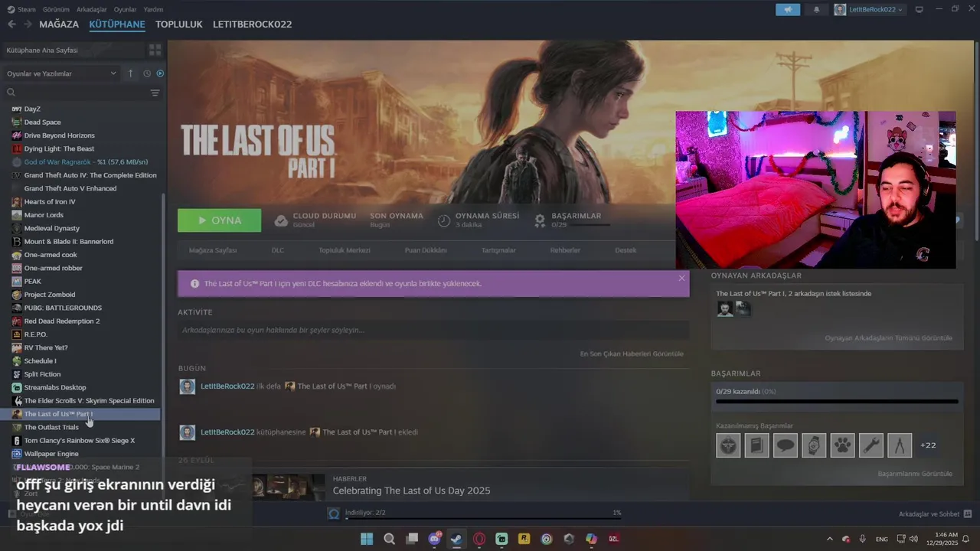Open Arkadaşlar ve Sohbet
980x551 pixels.
pyautogui.click(x=935, y=514)
